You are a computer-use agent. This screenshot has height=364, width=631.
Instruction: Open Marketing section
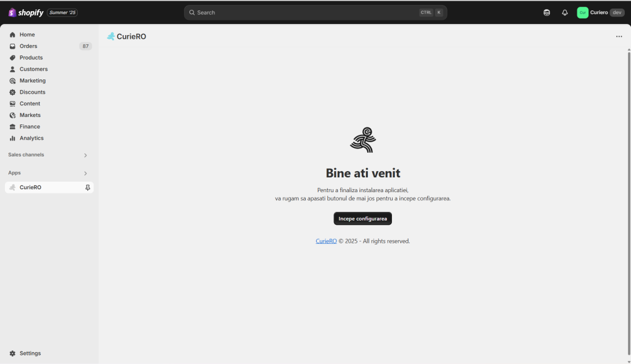coord(49,81)
